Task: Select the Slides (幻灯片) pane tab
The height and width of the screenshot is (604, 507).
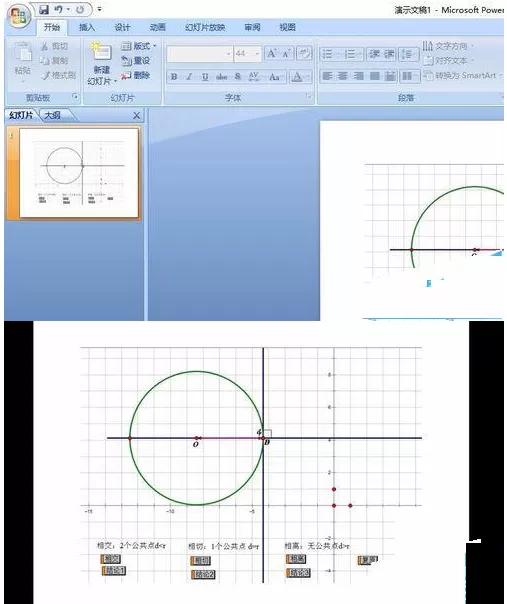Action: [x=22, y=115]
